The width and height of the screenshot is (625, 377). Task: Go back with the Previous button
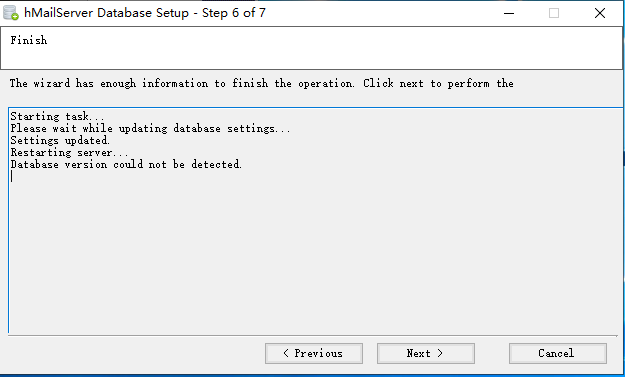314,353
